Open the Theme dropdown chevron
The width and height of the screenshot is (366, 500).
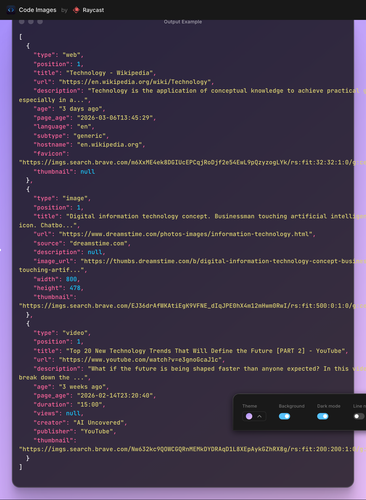(x=259, y=416)
